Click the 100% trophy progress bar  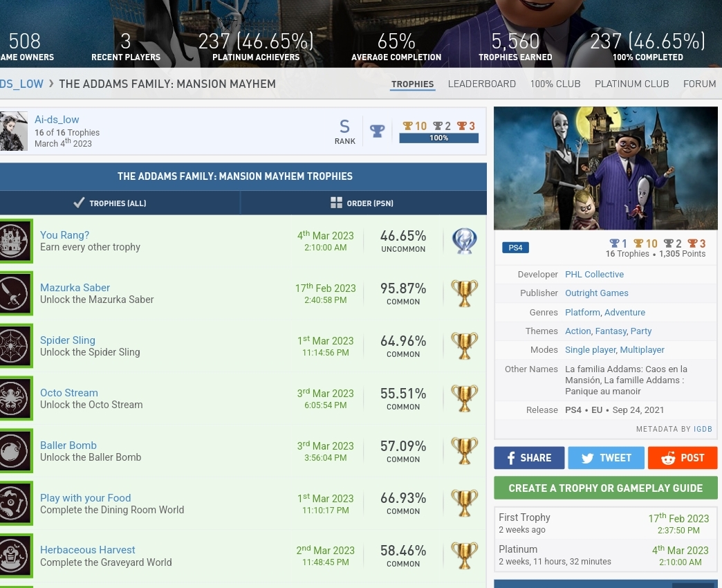point(439,138)
